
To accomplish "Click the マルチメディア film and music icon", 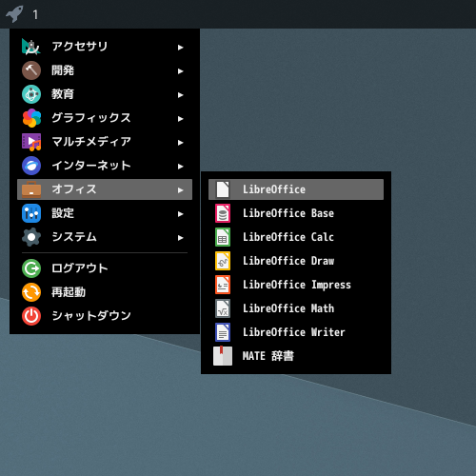I will click(31, 142).
